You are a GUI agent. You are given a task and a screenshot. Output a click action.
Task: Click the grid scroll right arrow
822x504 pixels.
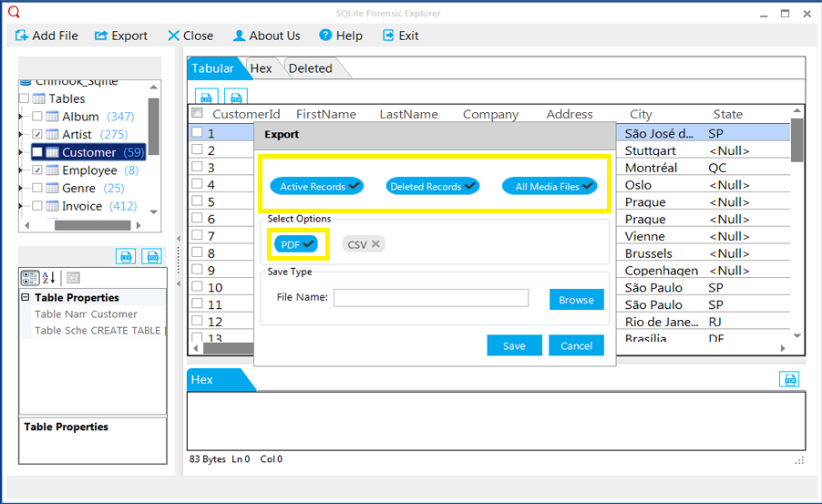[x=783, y=348]
